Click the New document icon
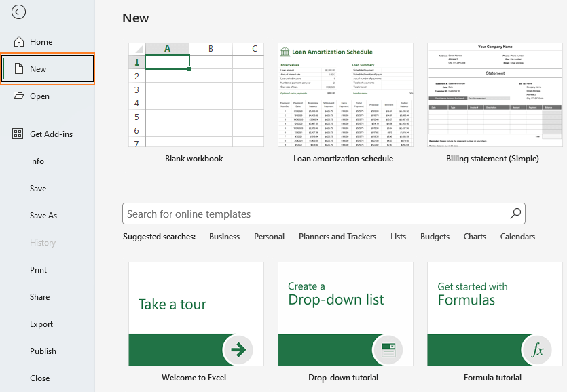567x392 pixels. 19,68
